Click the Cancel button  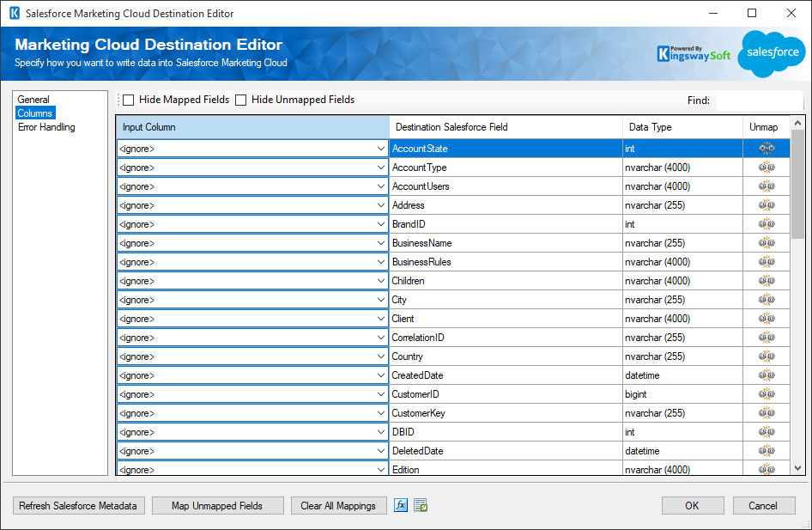point(763,506)
